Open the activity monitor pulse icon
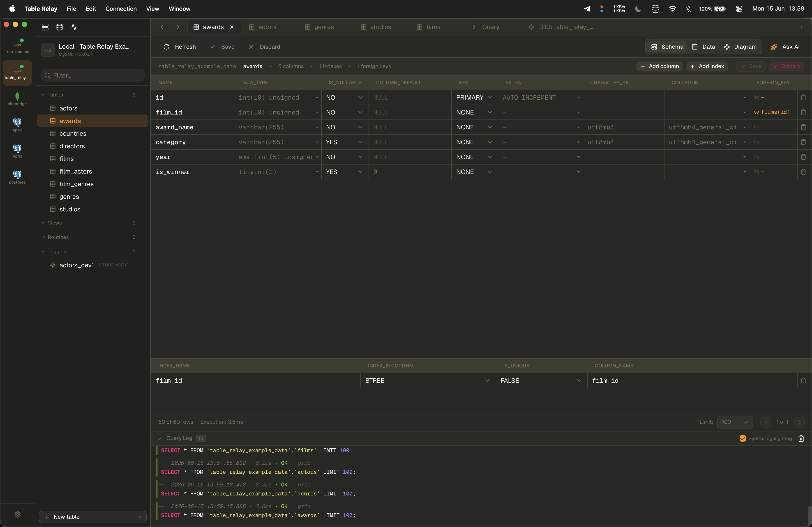812x527 pixels. [74, 27]
